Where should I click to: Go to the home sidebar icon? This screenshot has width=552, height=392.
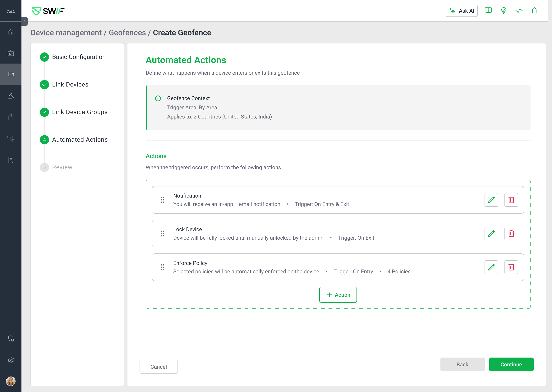click(11, 32)
